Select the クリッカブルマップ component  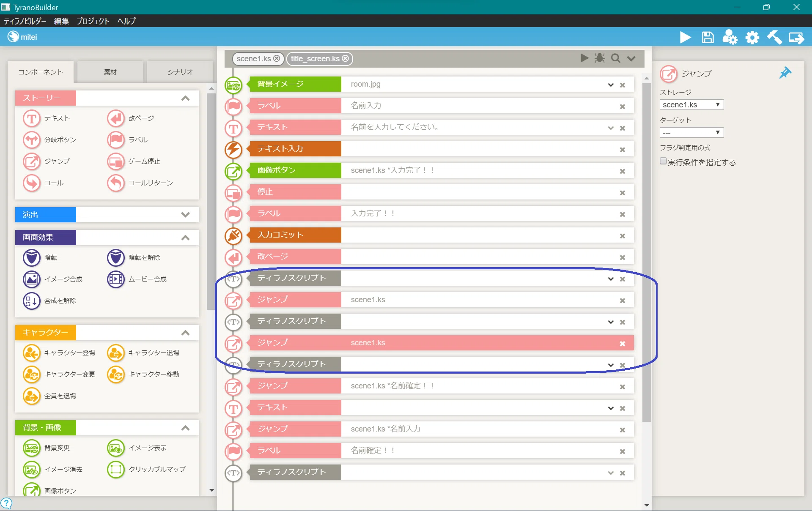pyautogui.click(x=146, y=470)
